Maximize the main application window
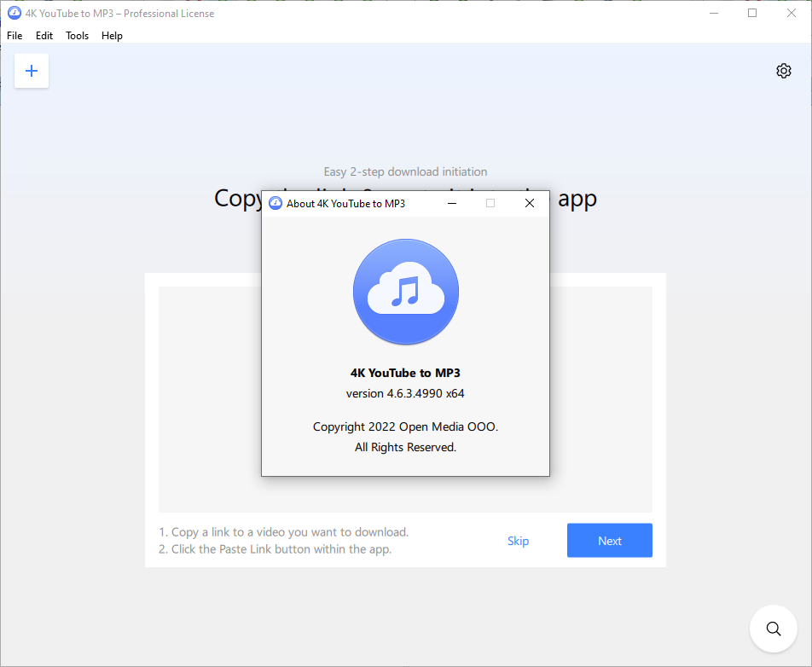The width and height of the screenshot is (812, 667). (x=752, y=13)
